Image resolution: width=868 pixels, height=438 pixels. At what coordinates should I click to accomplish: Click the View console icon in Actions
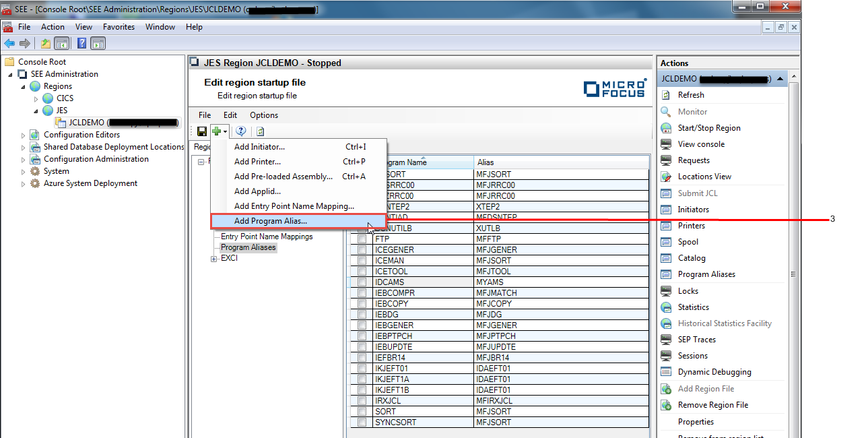pyautogui.click(x=666, y=144)
